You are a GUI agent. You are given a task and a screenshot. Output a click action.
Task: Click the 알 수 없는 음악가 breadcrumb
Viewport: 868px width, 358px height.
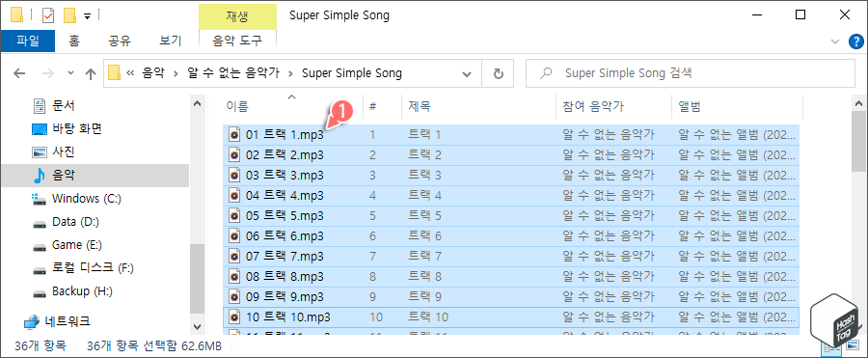click(x=233, y=73)
